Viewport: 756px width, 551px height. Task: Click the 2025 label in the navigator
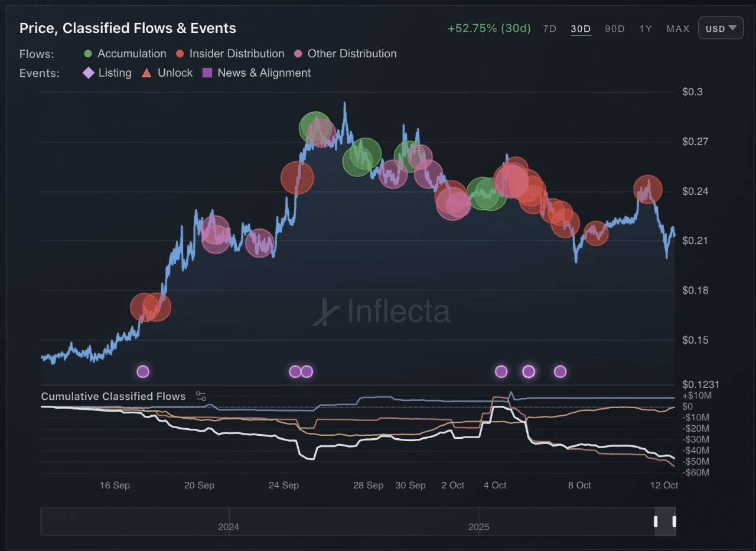[479, 527]
